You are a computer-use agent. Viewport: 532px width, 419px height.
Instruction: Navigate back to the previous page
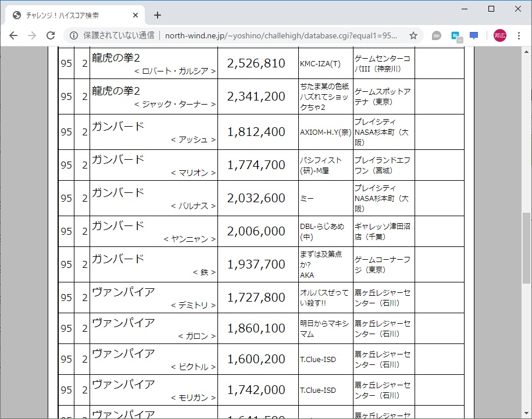point(13,35)
